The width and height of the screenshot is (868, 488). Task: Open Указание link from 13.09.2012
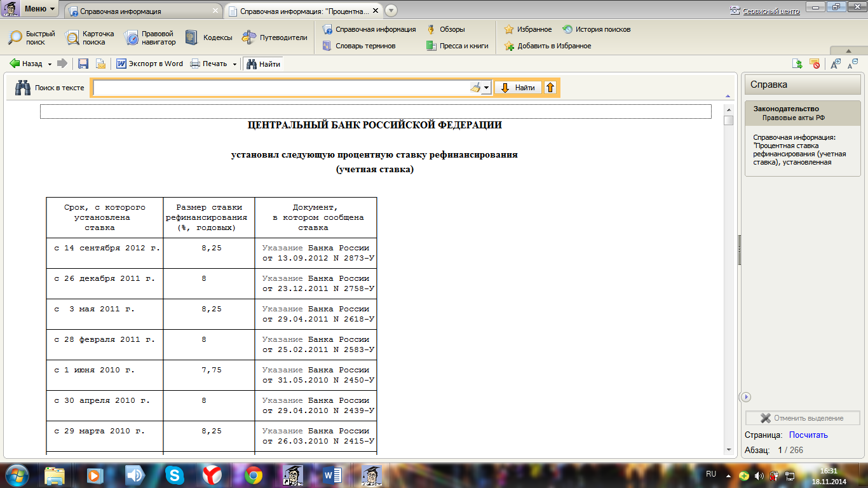coord(282,248)
